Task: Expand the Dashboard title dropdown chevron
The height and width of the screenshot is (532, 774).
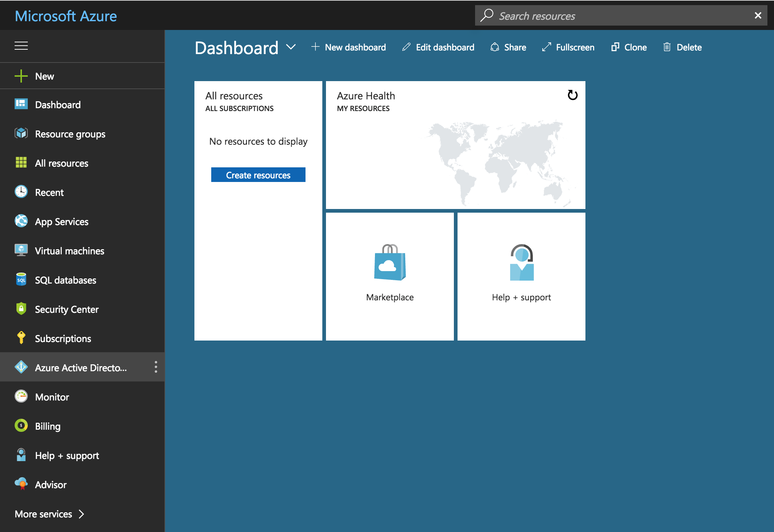Action: [x=291, y=47]
